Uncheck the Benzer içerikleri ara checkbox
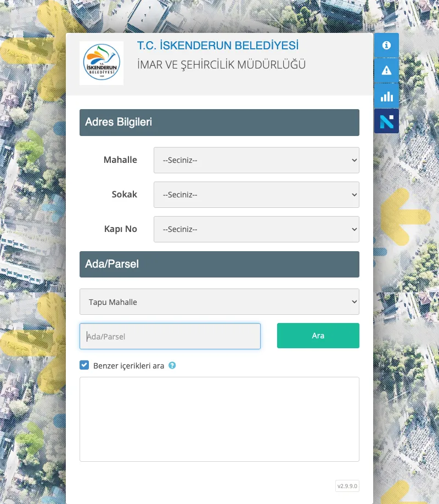The height and width of the screenshot is (504, 439). 85,365
